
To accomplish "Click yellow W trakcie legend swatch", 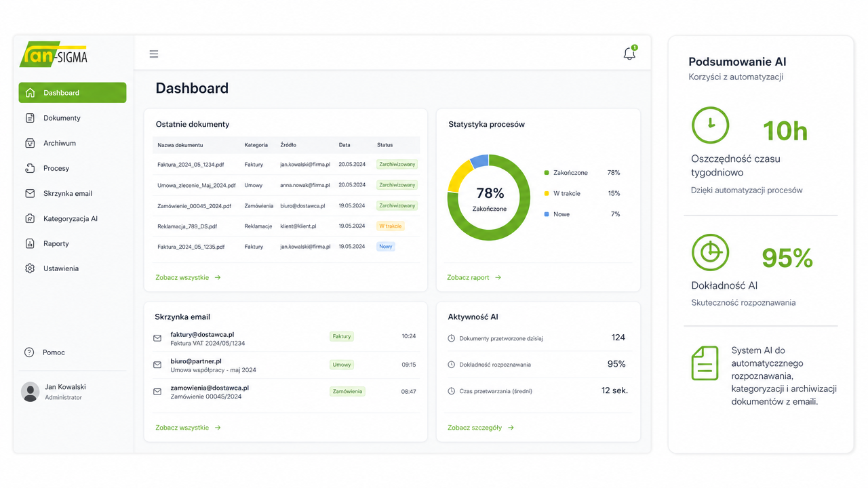I will pyautogui.click(x=547, y=193).
